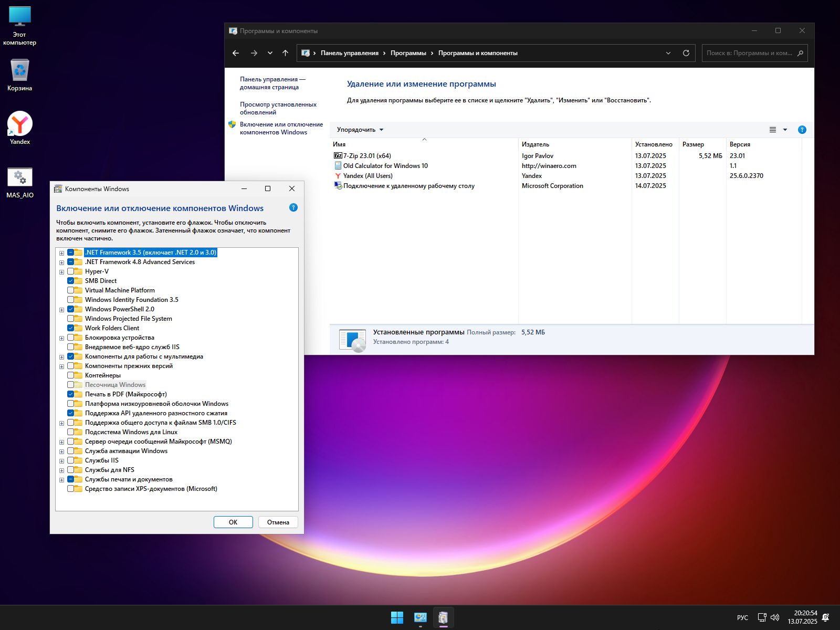Image resolution: width=840 pixels, height=630 pixels.
Task: Expand Windows PowerShell 2.0 node
Action: [x=61, y=310]
